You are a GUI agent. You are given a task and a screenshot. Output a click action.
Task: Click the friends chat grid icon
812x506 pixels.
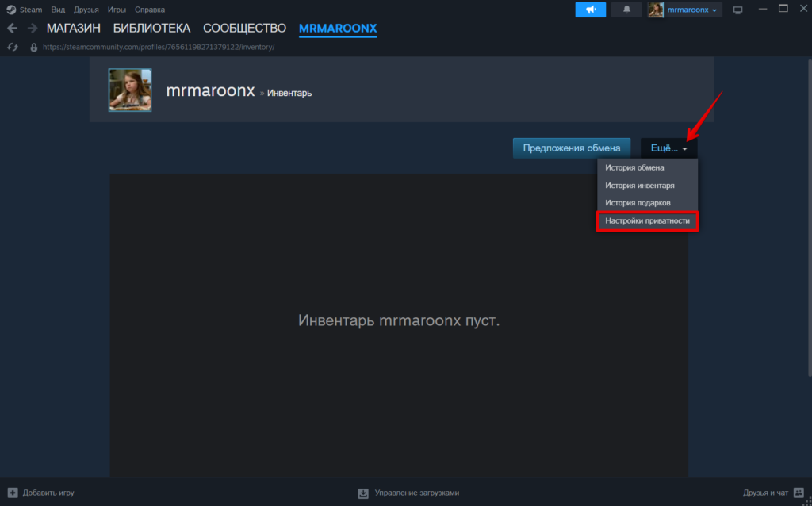pos(799,492)
